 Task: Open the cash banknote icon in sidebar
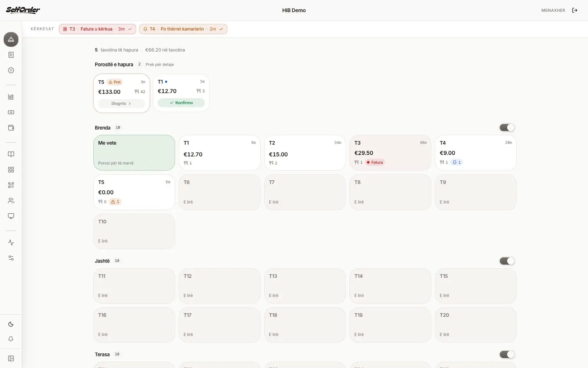pos(11,112)
